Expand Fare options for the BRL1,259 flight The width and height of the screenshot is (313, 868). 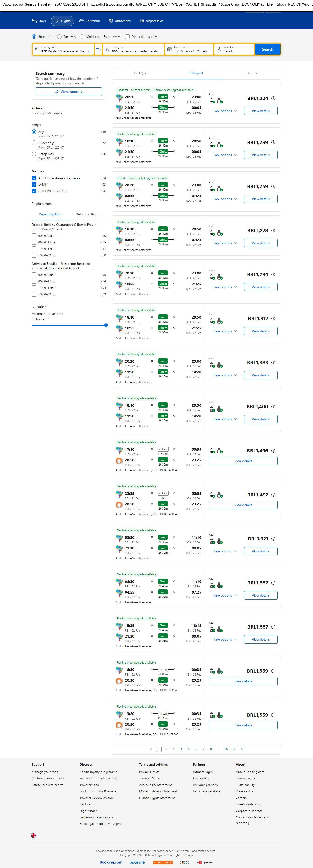click(225, 199)
